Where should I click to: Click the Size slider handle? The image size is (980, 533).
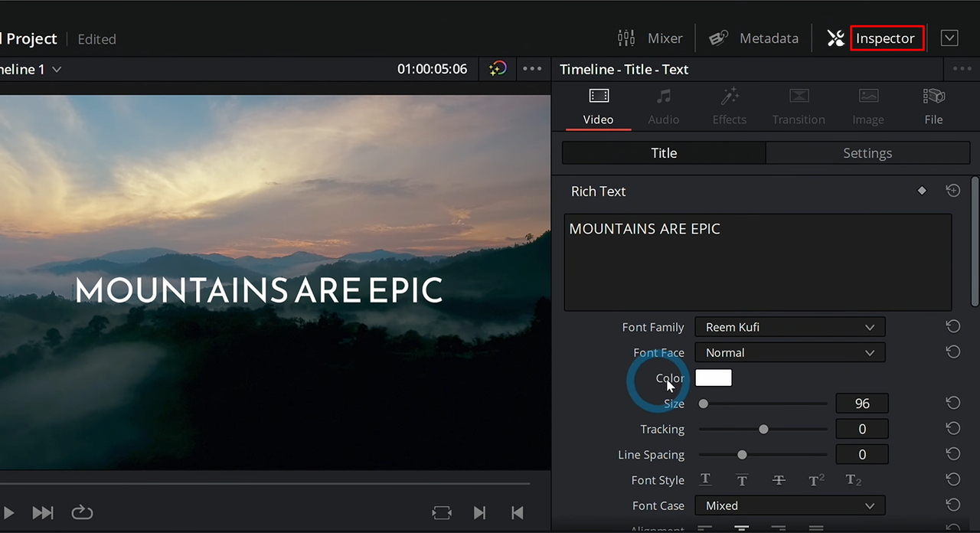(704, 404)
